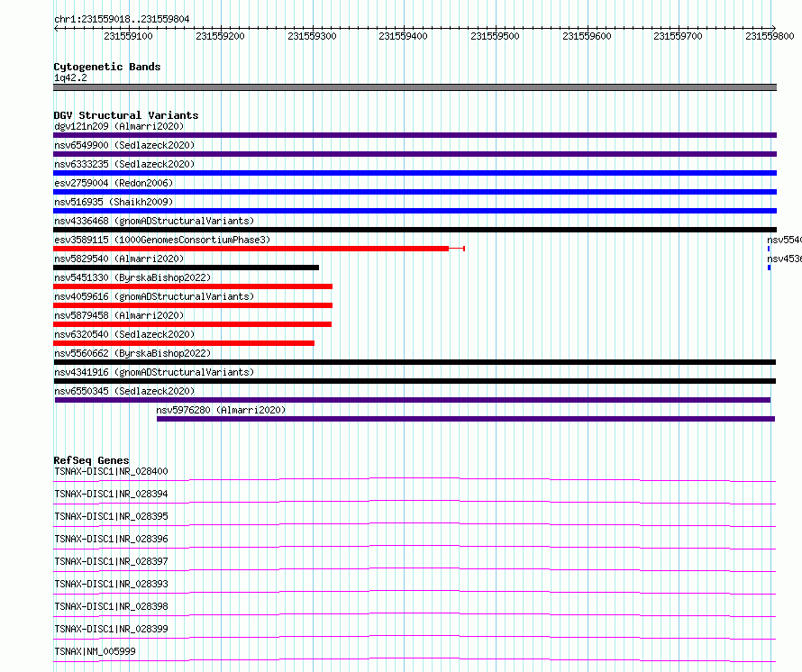Open the nsv6320540 (Sedlazeck2020) label
The image size is (802, 672).
124,334
